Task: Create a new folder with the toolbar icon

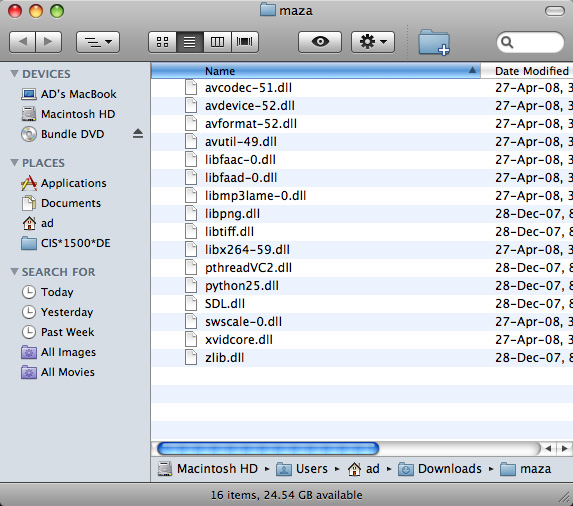Action: (434, 43)
